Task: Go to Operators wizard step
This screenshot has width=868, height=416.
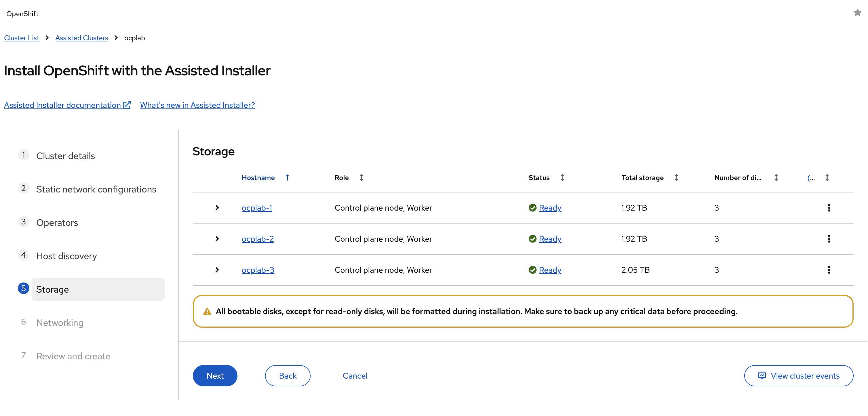Action: coord(57,223)
